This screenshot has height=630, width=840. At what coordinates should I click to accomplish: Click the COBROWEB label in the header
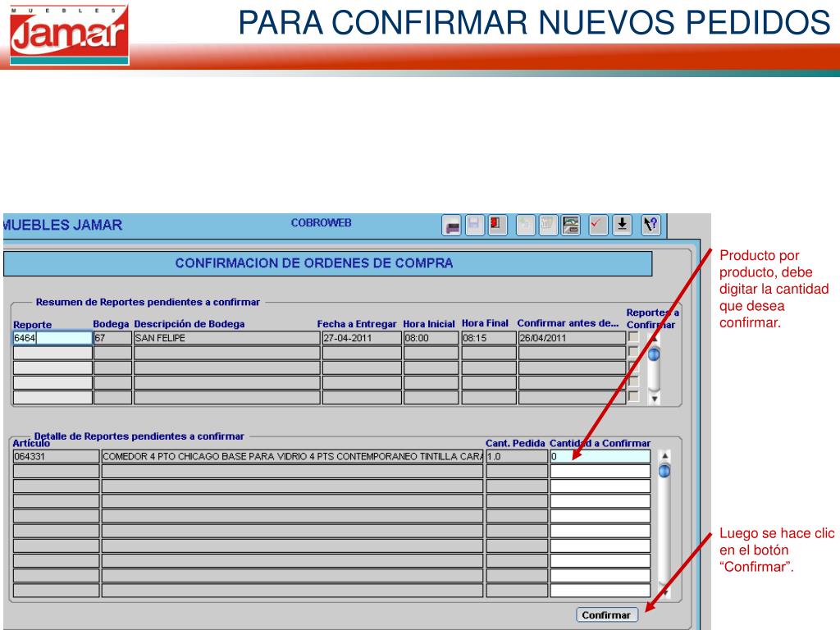[321, 223]
